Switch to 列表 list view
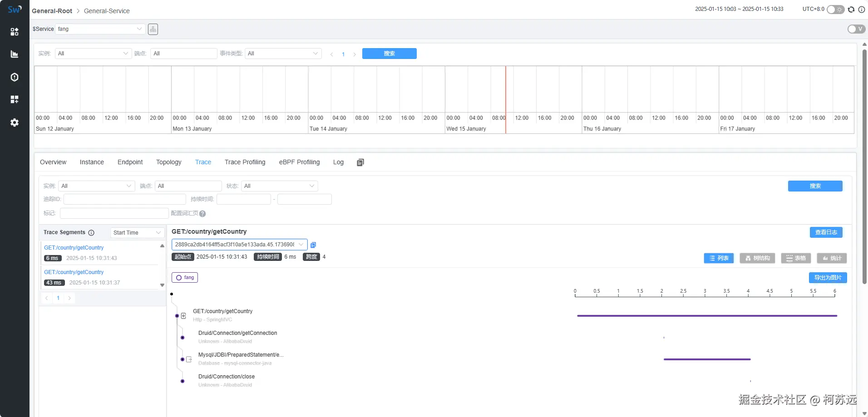 [x=719, y=258]
